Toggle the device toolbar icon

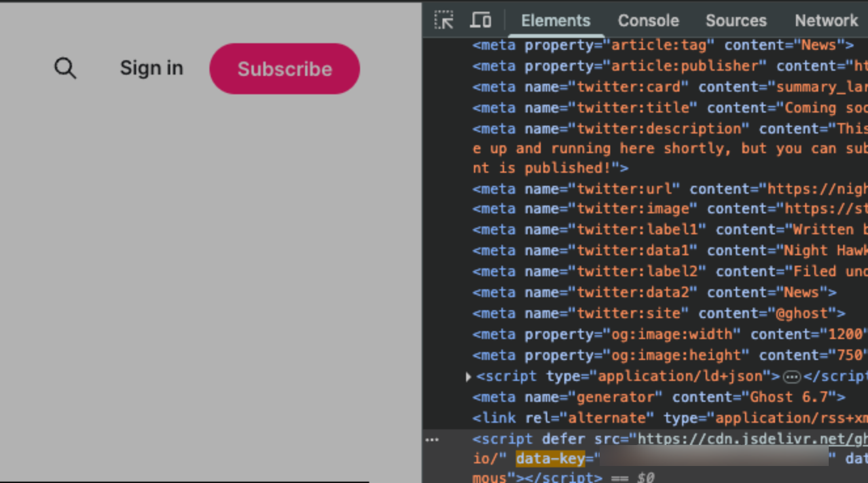tap(480, 20)
